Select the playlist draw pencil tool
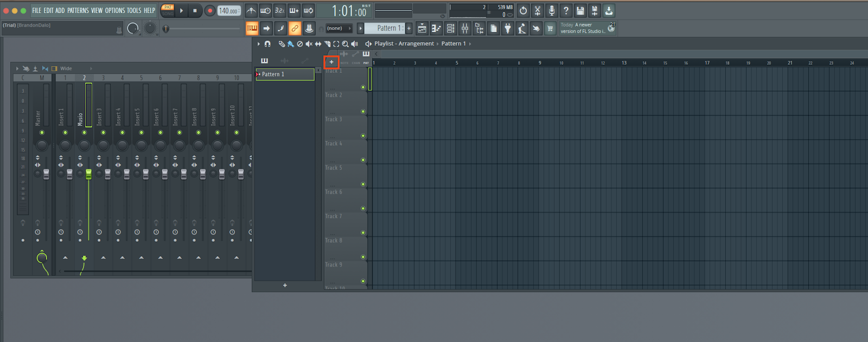The image size is (868, 342). click(282, 44)
